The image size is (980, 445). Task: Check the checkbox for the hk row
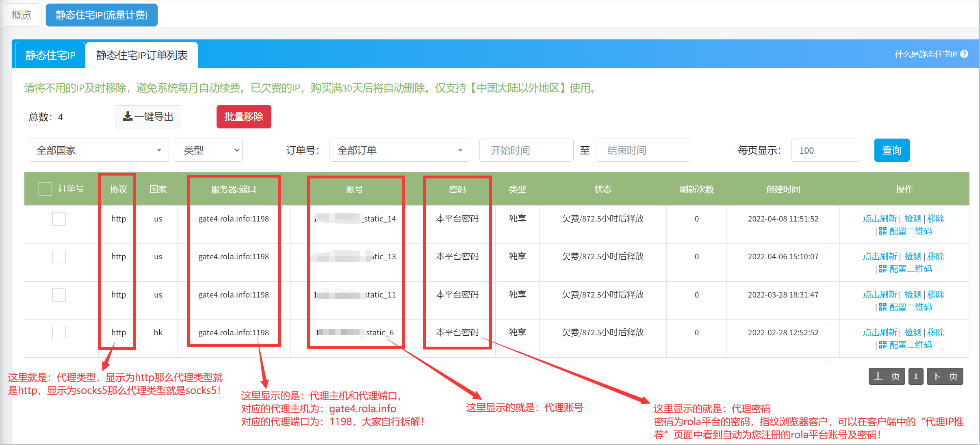point(59,333)
